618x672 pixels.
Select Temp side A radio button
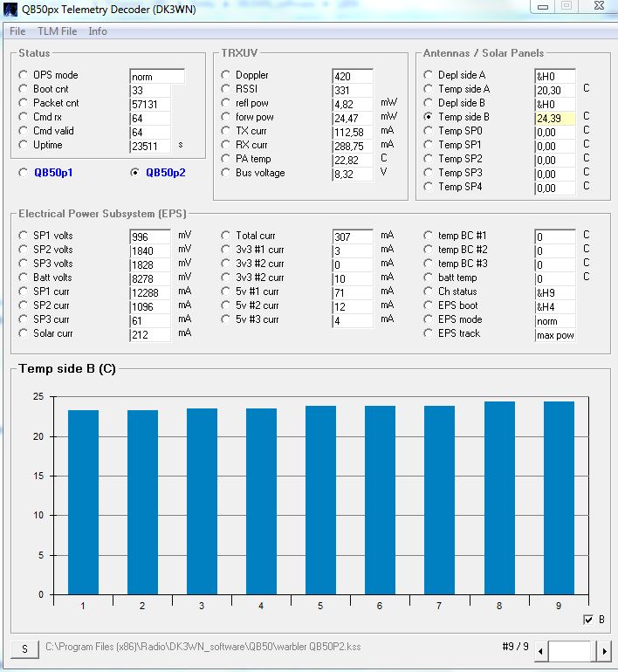pos(429,89)
